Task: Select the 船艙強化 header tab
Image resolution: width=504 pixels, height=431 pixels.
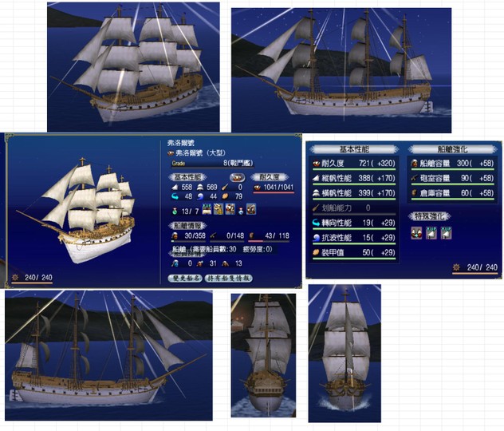Action: coord(452,149)
